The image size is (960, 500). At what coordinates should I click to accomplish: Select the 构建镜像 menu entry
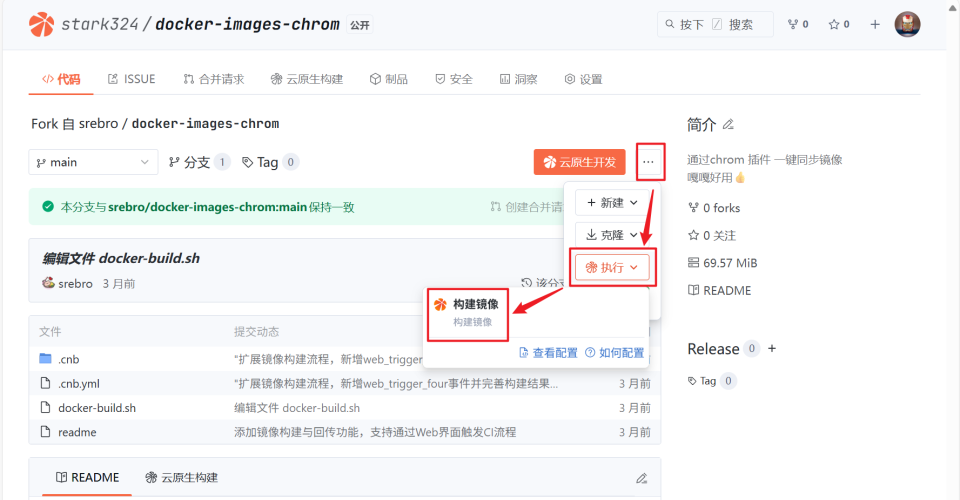tap(468, 313)
